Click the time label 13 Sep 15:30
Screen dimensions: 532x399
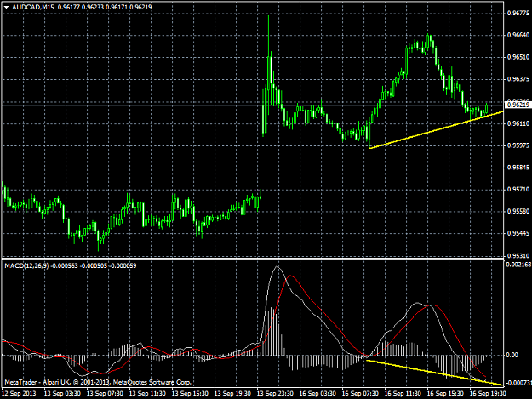(190, 394)
